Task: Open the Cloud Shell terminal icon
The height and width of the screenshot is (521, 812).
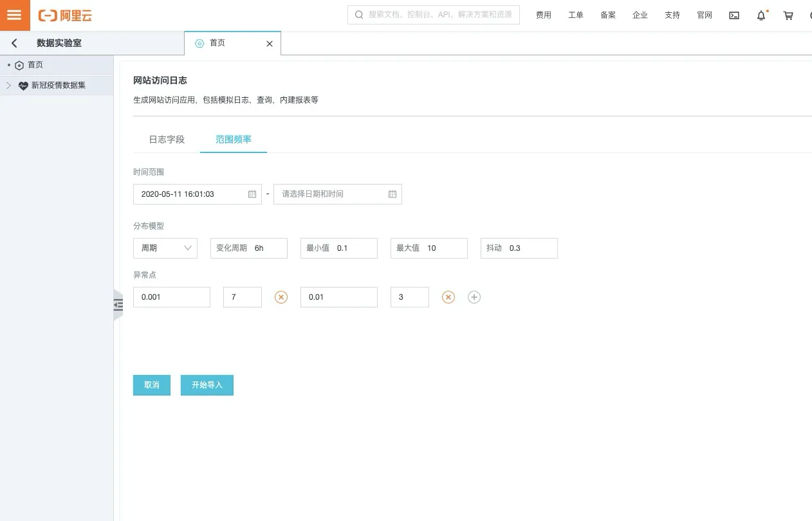Action: (734, 15)
